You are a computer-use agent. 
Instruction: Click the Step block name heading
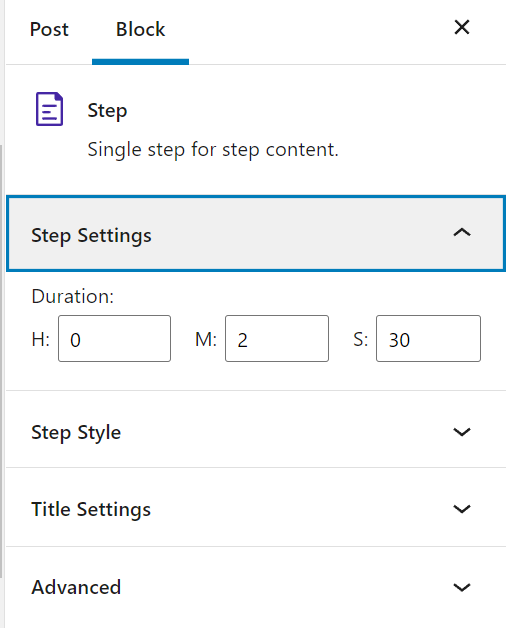tap(107, 111)
